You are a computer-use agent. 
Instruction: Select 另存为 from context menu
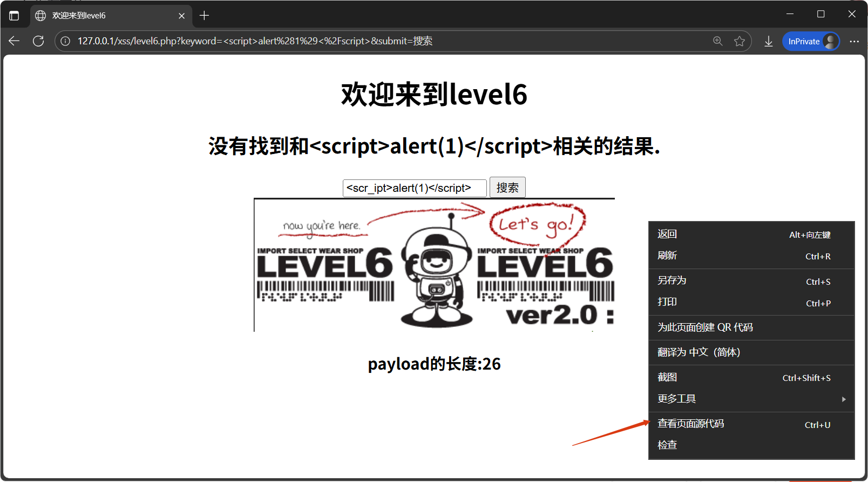coord(751,281)
